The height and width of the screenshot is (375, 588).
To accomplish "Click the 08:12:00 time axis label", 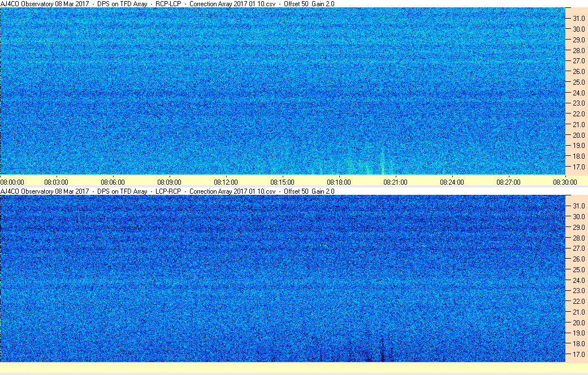I will pyautogui.click(x=226, y=182).
